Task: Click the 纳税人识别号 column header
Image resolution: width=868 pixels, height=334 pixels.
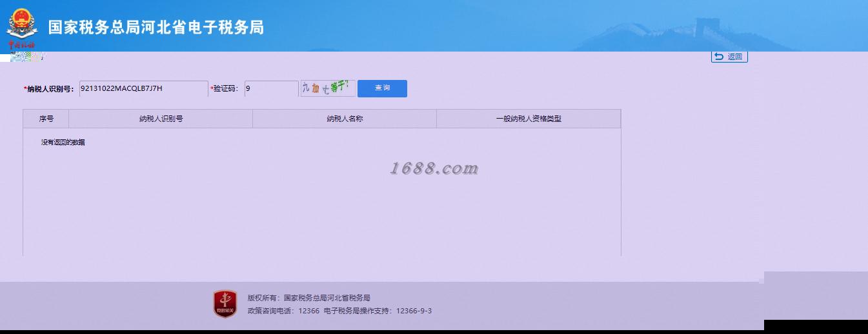Action: coord(161,119)
